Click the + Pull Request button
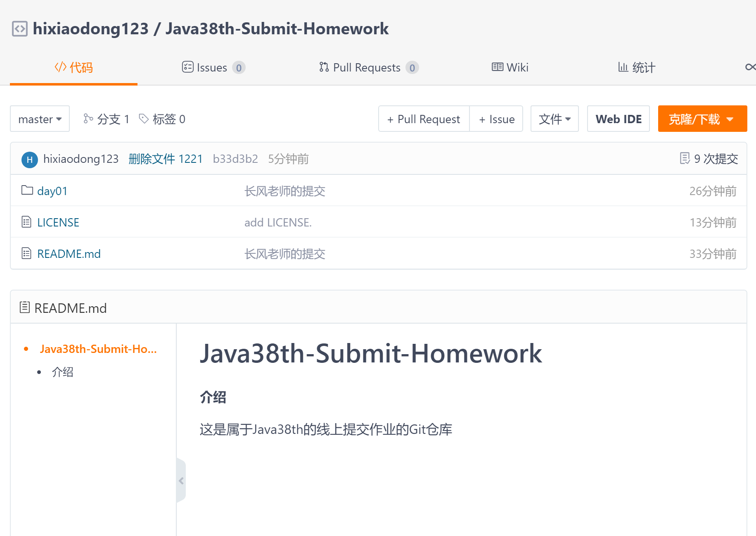The height and width of the screenshot is (536, 756). click(x=424, y=119)
